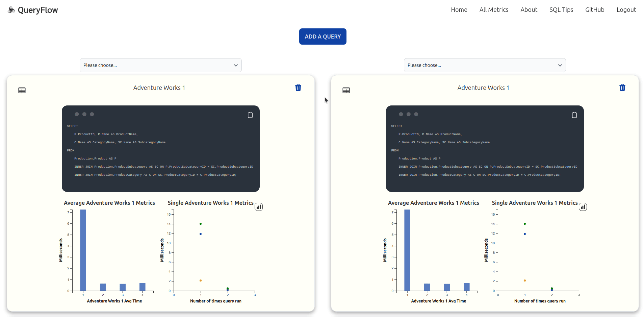This screenshot has height=317, width=644.
Task: Click green dot at 14 in left scatter chart
Action: coord(201,224)
